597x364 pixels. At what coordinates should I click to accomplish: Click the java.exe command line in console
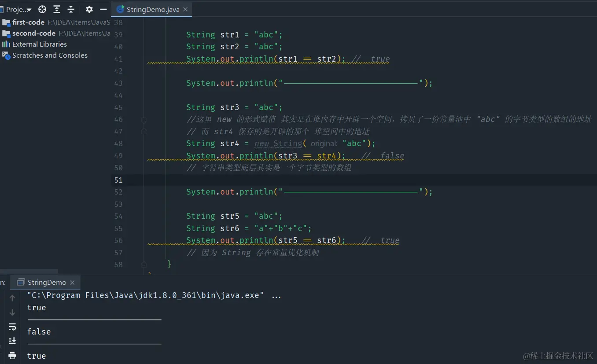(154, 295)
